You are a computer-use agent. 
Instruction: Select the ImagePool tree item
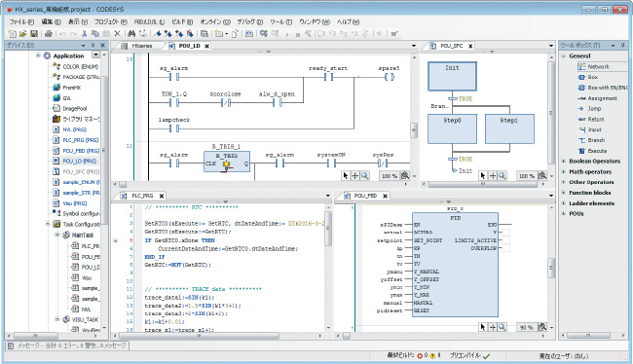[x=70, y=108]
